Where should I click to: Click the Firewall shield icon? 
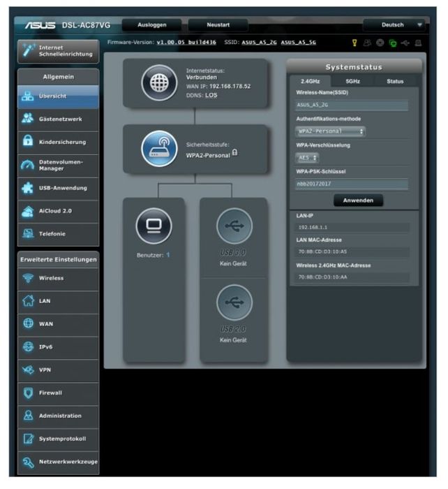(x=28, y=393)
